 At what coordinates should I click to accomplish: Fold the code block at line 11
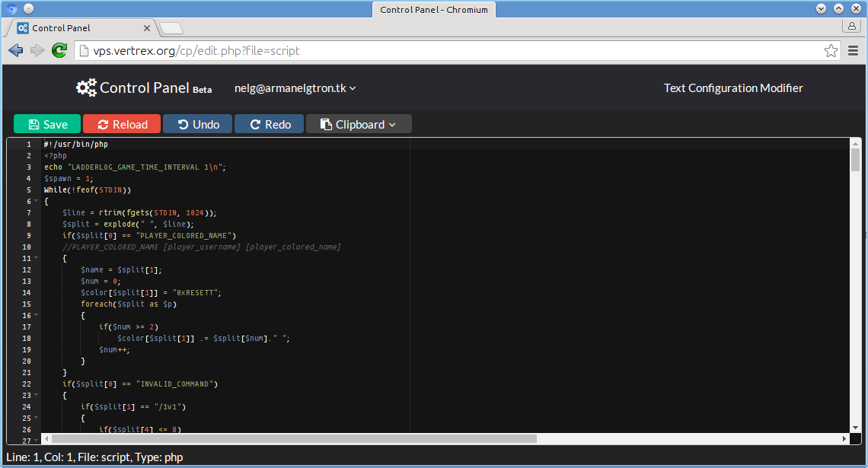coord(35,259)
